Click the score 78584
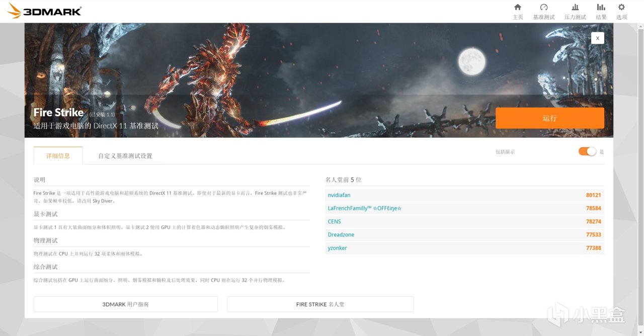Image resolution: width=644 pixels, height=336 pixels. [x=594, y=208]
